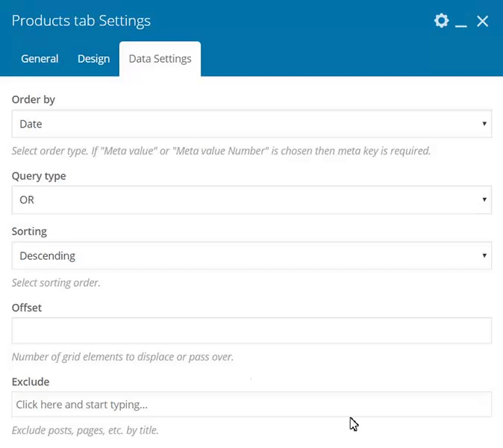
Task: Minimize the Products tab Settings panel
Action: (x=461, y=22)
